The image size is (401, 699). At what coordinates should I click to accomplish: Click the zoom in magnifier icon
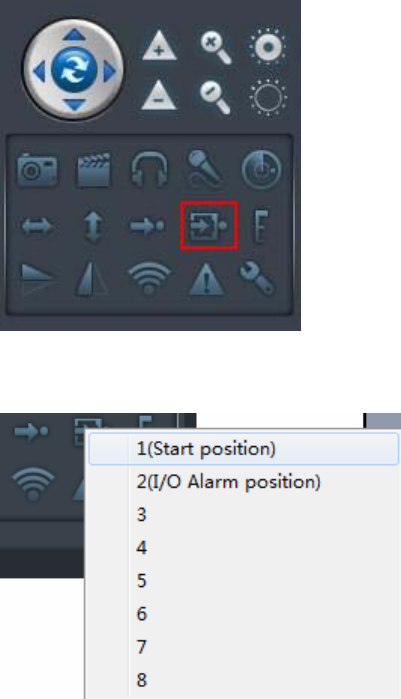(x=216, y=49)
